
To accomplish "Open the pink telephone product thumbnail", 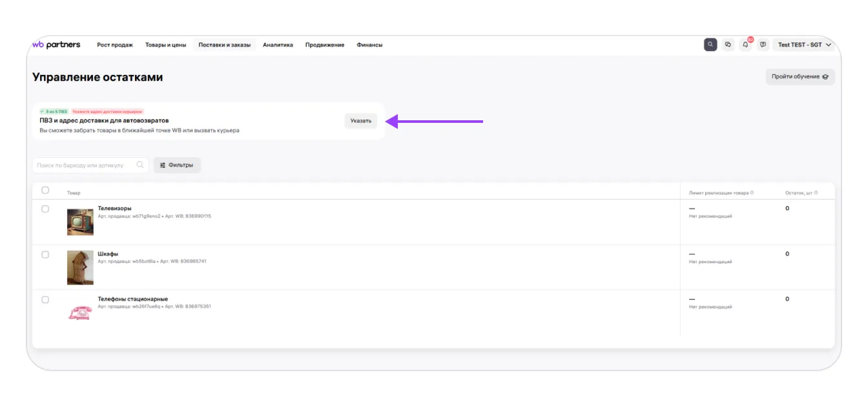I will coord(80,312).
